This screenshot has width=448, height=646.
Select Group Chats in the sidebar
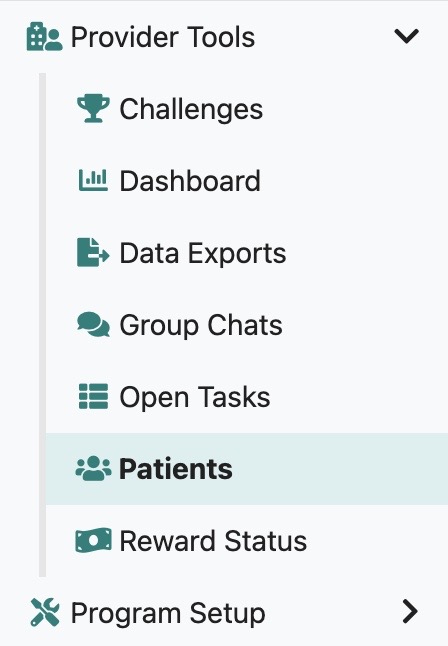247,325
